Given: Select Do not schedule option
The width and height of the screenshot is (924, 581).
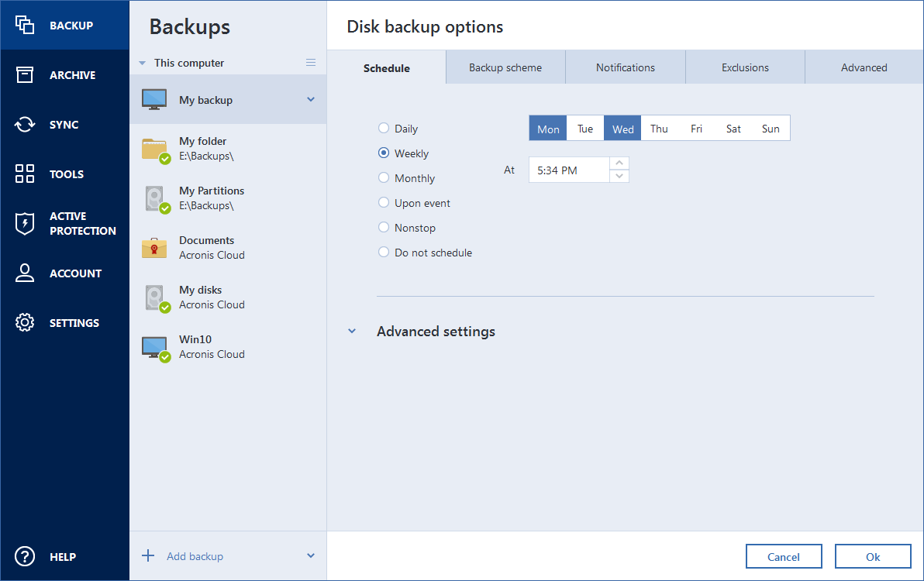Looking at the screenshot, I should click(384, 253).
